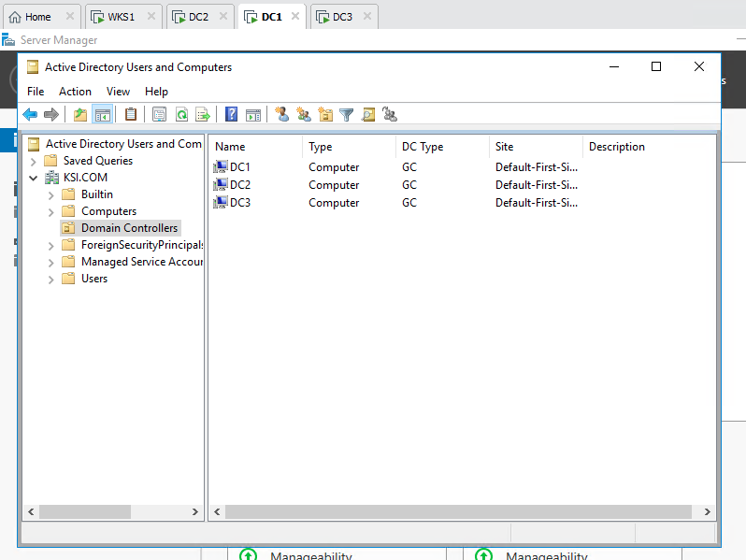Click the Server Manager title icon
The height and width of the screenshot is (560, 746).
point(8,40)
